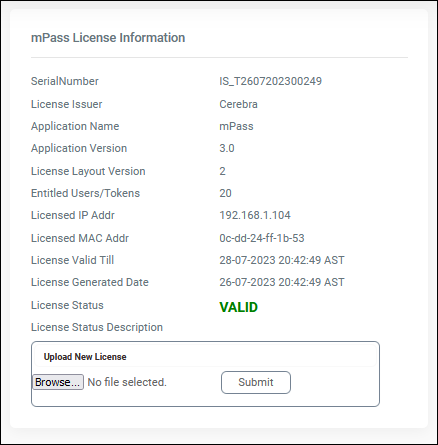This screenshot has width=438, height=445.
Task: Click the Licensed MAC Addr label
Action: tap(80, 238)
